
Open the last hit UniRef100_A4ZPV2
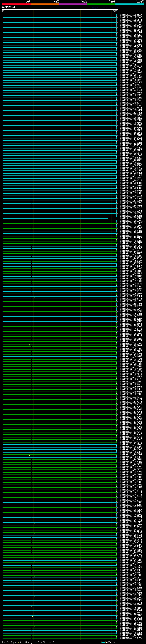point(131,638)
